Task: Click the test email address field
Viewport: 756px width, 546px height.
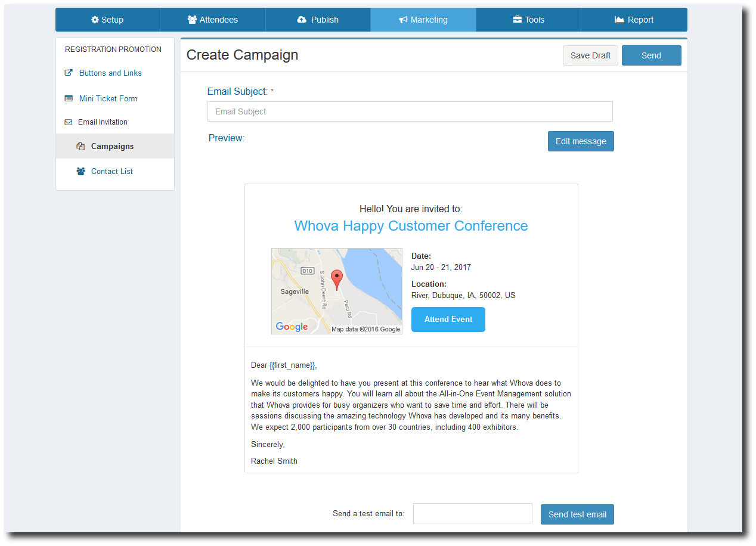Action: 472,513
